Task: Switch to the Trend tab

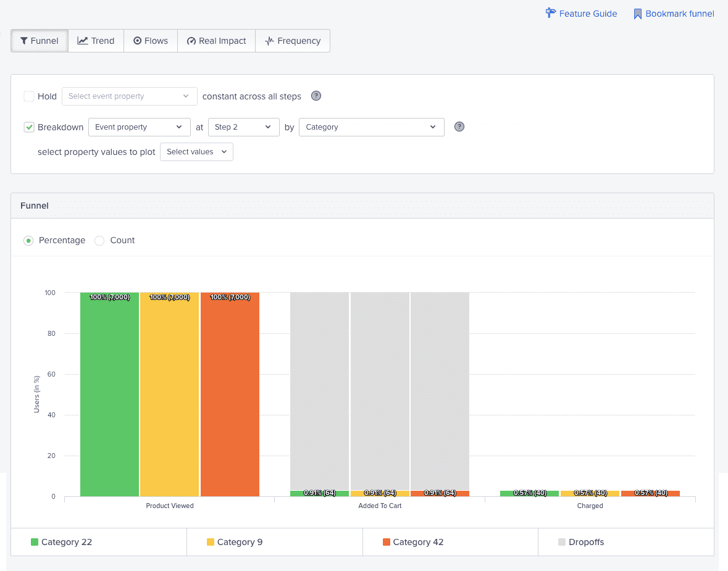Action: point(96,41)
